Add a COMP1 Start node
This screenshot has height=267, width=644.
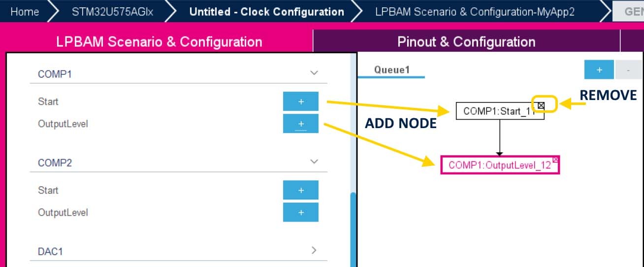(301, 101)
